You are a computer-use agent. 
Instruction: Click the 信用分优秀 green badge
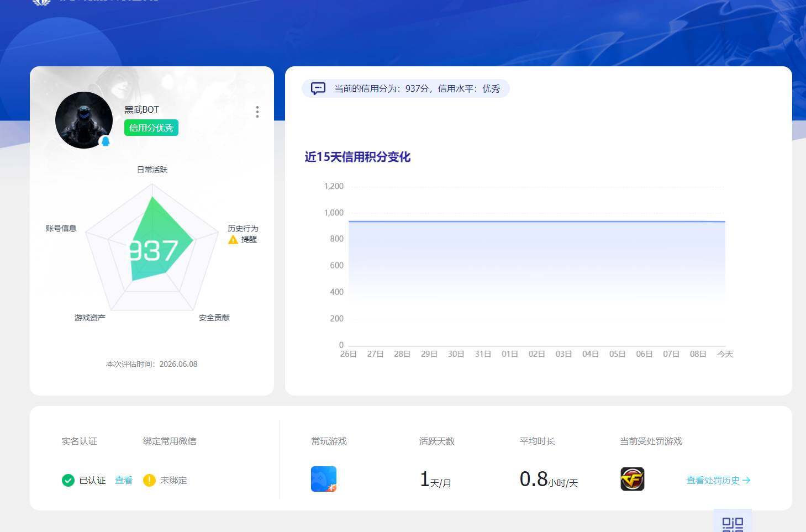[151, 128]
